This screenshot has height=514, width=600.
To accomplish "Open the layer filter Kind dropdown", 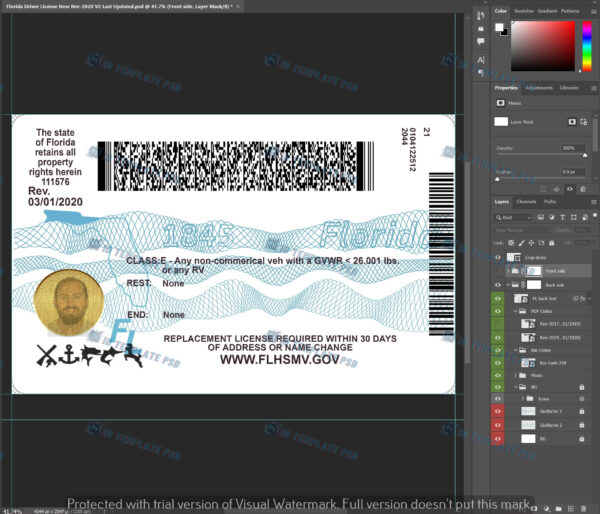I will click(514, 217).
